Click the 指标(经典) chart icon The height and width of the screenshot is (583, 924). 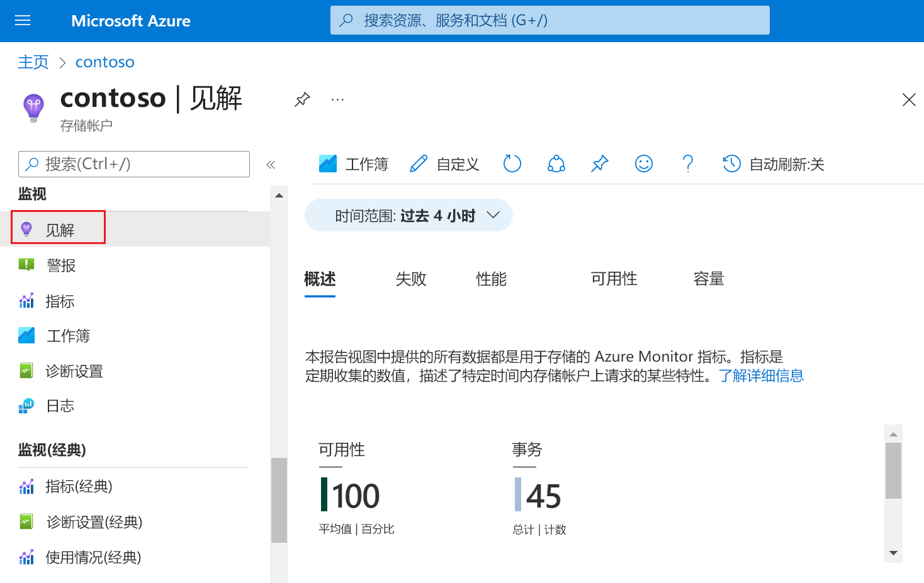pyautogui.click(x=26, y=486)
